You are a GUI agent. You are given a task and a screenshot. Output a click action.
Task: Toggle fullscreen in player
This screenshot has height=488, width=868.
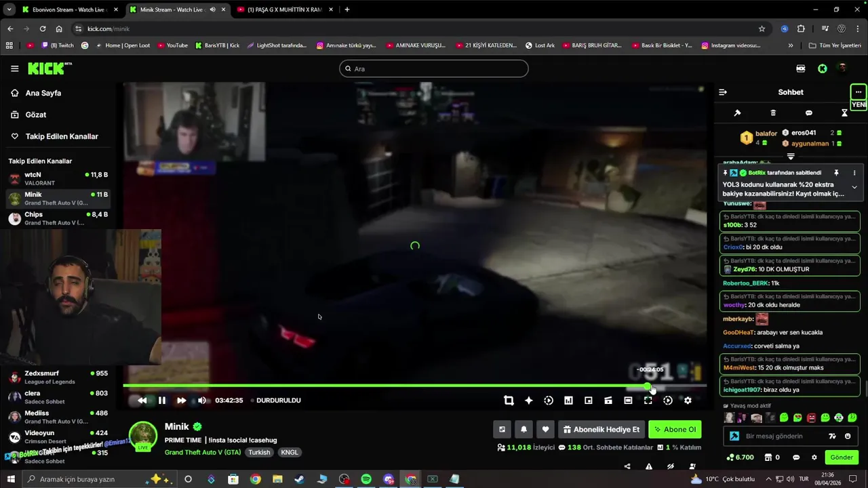pos(648,401)
